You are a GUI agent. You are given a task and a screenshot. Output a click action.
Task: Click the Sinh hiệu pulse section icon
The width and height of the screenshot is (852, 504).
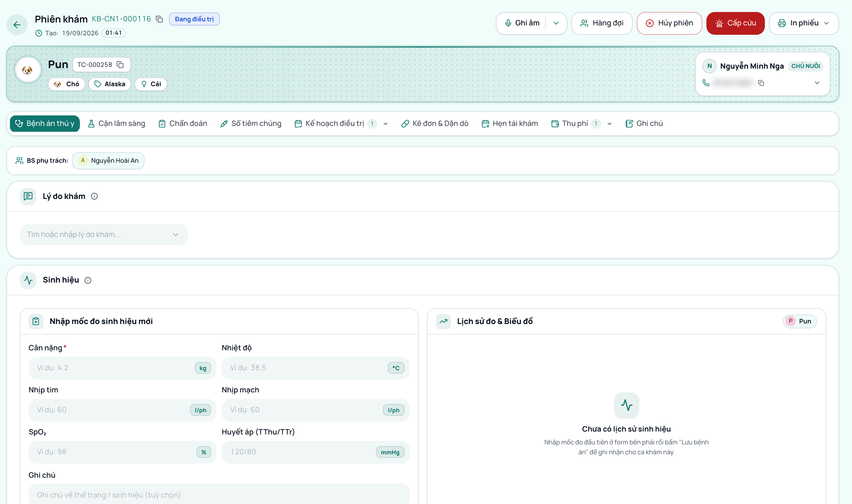pos(28,280)
